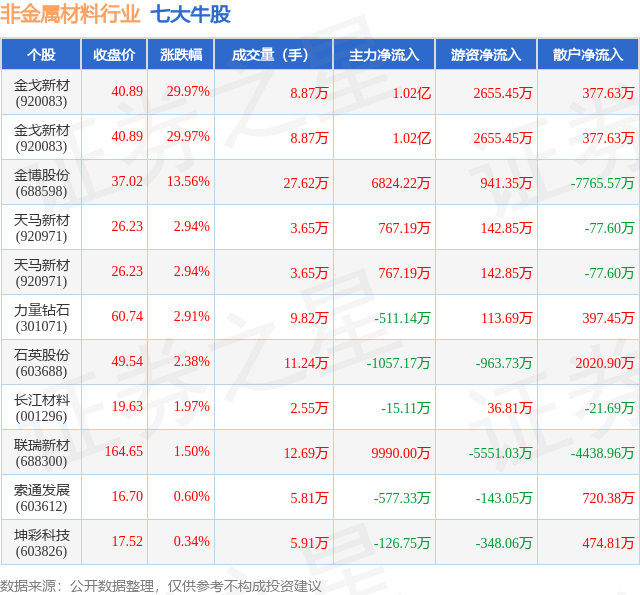This screenshot has width=640, height=595.
Task: Select the 成交量（手） column header
Action: [x=273, y=54]
